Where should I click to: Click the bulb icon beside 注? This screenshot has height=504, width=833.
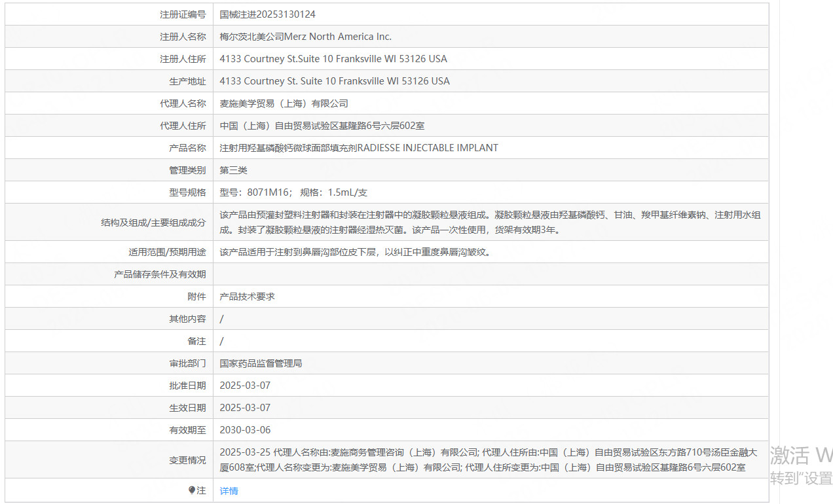[x=192, y=490]
